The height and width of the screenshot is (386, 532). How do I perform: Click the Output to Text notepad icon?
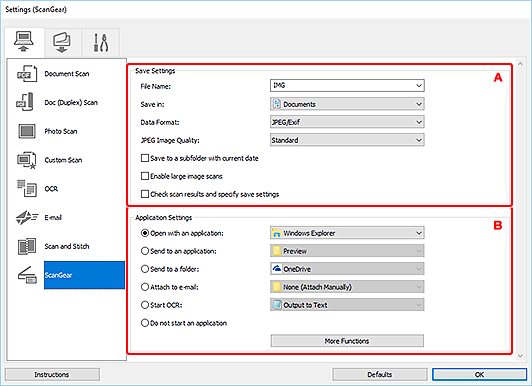coord(277,305)
